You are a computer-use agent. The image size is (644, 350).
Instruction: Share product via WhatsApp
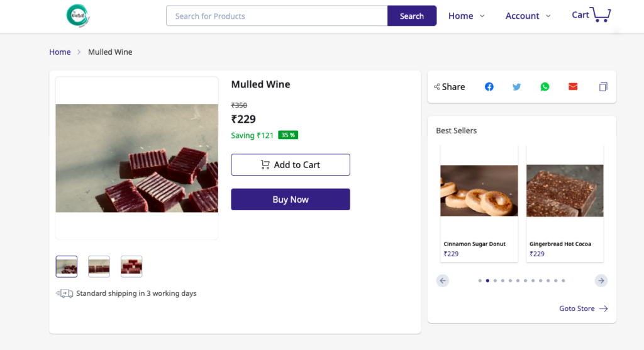click(x=545, y=87)
